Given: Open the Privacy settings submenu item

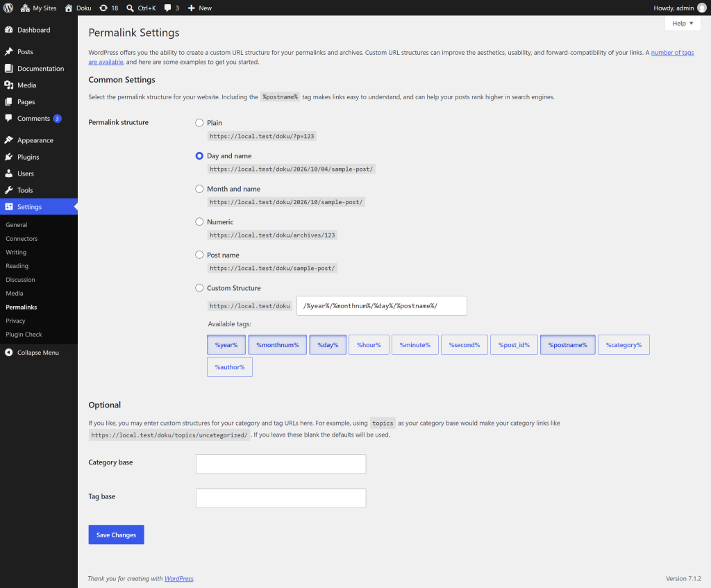Looking at the screenshot, I should click(15, 321).
